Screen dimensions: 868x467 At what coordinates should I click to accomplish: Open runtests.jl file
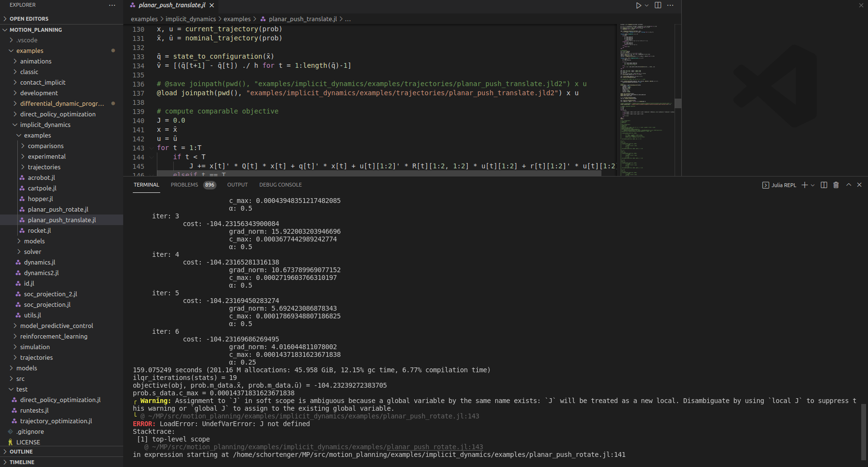click(x=62, y=411)
